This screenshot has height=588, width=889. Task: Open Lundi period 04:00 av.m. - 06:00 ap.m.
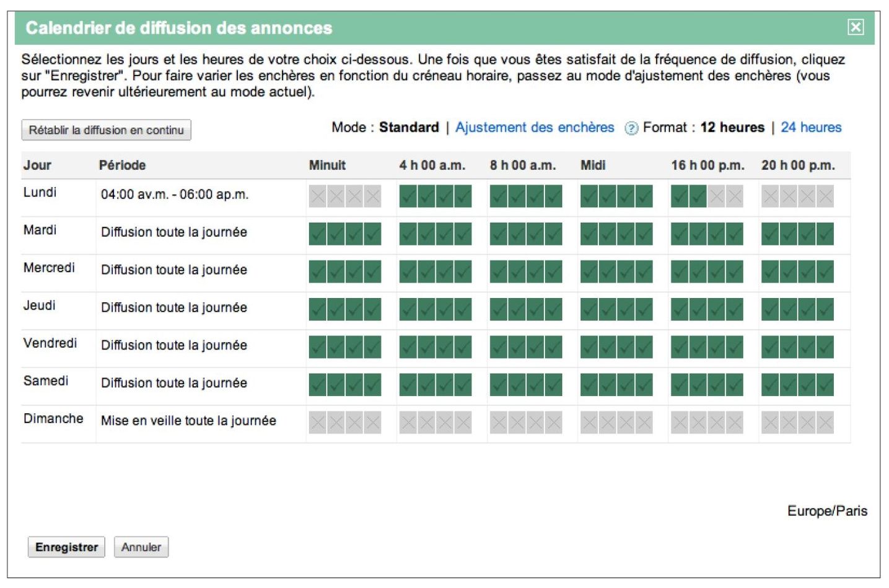(175, 195)
